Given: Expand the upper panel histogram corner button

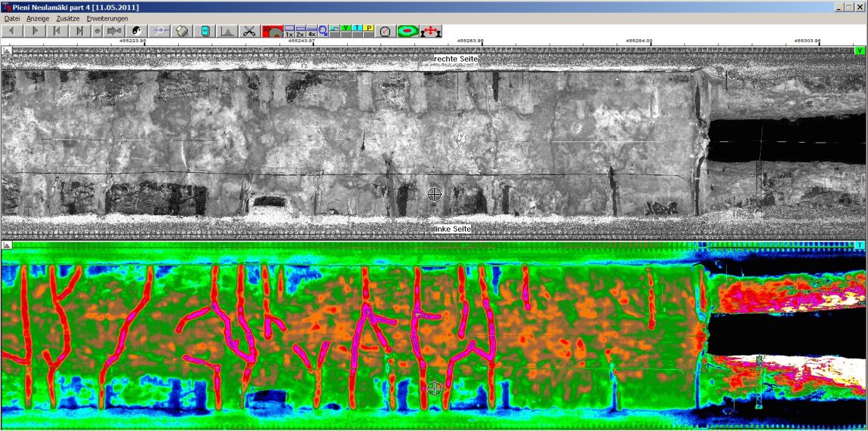Looking at the screenshot, I should pos(7,51).
